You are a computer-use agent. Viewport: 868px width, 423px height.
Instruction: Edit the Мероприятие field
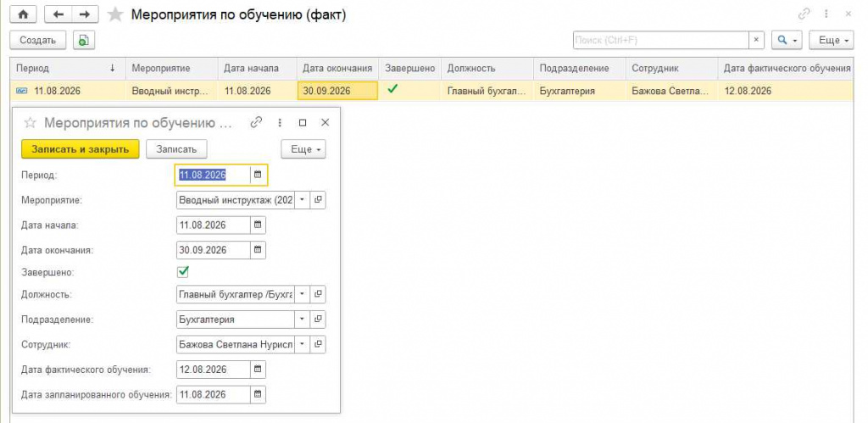(236, 200)
